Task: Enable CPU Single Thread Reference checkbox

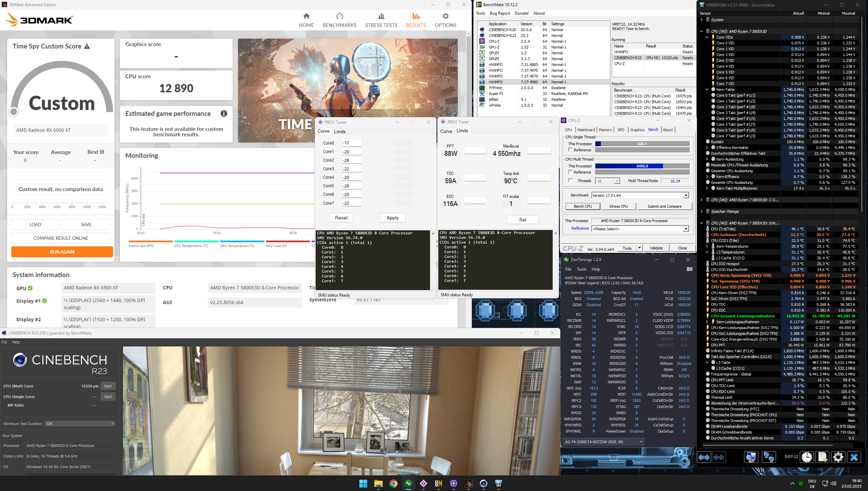Action: point(570,150)
